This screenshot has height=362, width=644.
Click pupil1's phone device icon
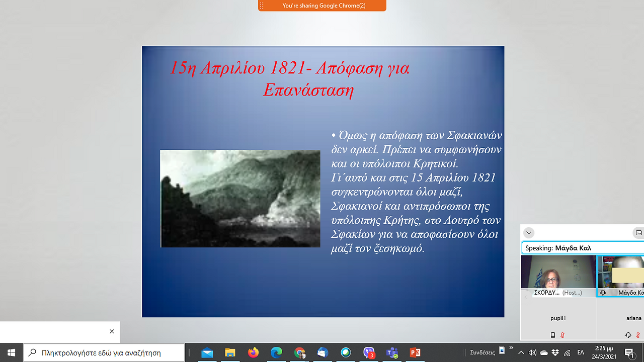[553, 335]
